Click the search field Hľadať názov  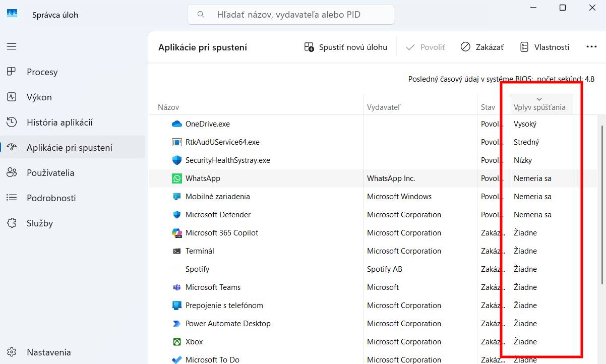click(291, 15)
